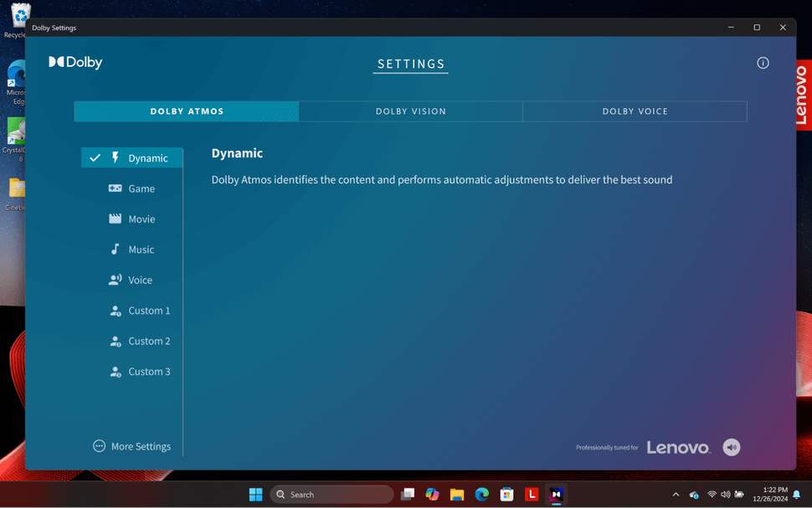This screenshot has height=508, width=812.
Task: Choose the Custom 3 label
Action: (149, 372)
